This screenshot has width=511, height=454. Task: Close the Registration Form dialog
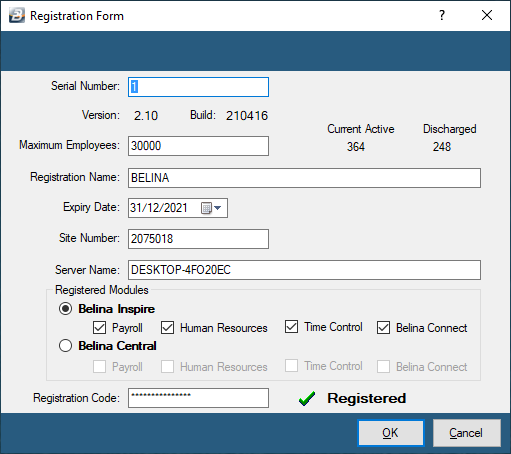487,15
